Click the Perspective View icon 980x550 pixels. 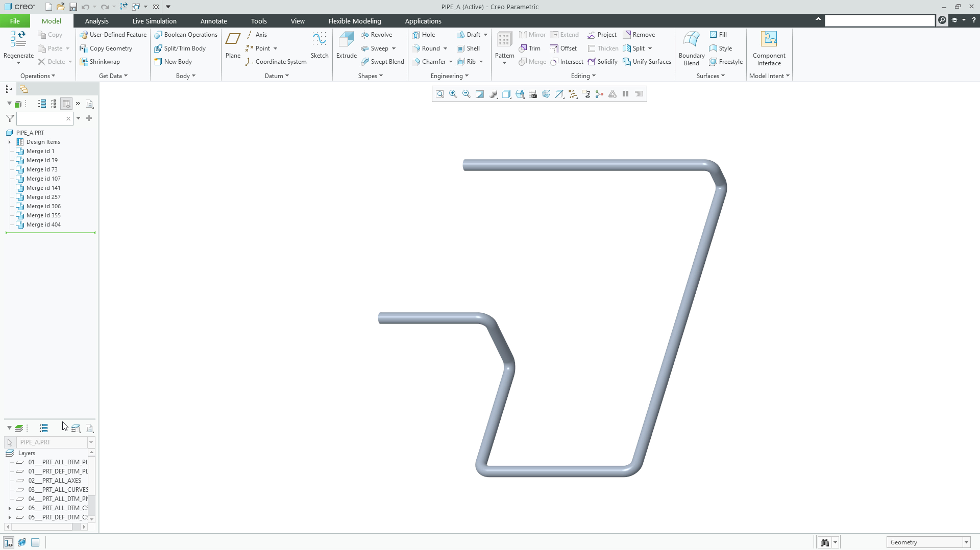[546, 94]
